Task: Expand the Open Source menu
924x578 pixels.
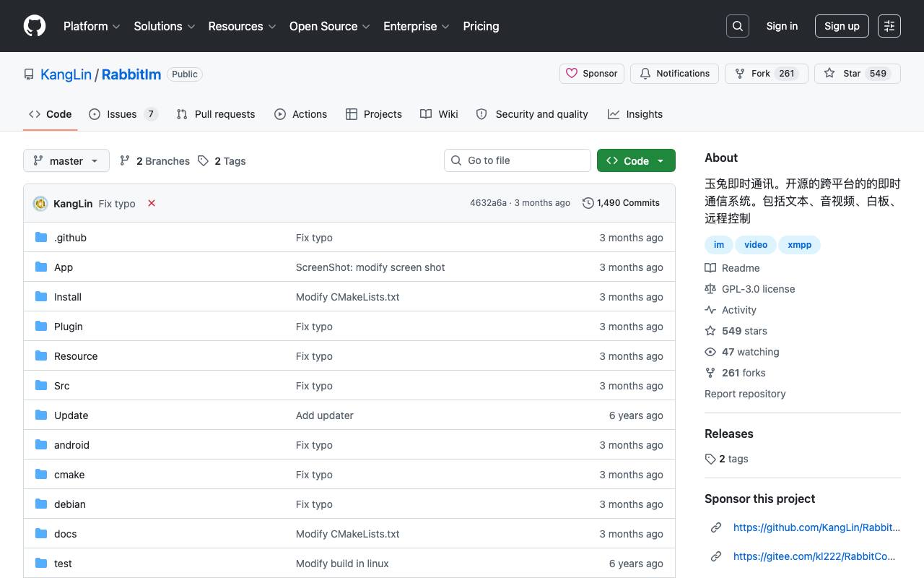Action: (x=330, y=26)
